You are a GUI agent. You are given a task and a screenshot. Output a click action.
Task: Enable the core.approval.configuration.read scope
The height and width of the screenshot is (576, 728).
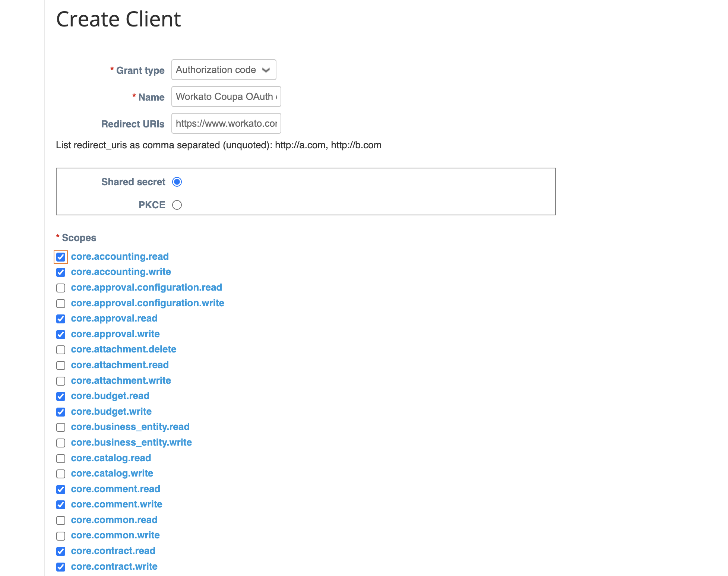pyautogui.click(x=61, y=288)
